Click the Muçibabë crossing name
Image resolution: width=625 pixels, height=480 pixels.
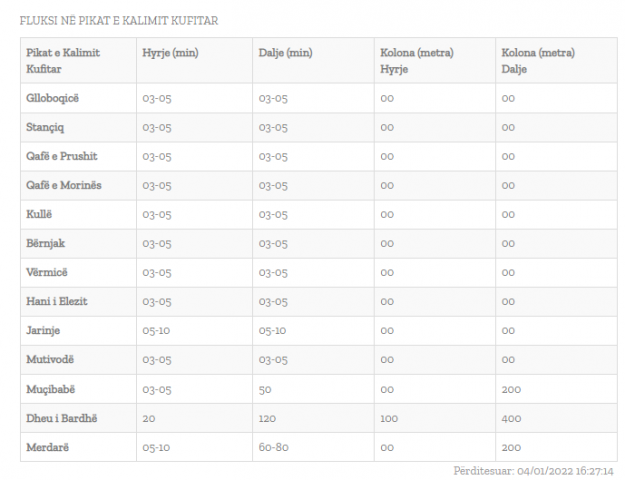coord(52,388)
